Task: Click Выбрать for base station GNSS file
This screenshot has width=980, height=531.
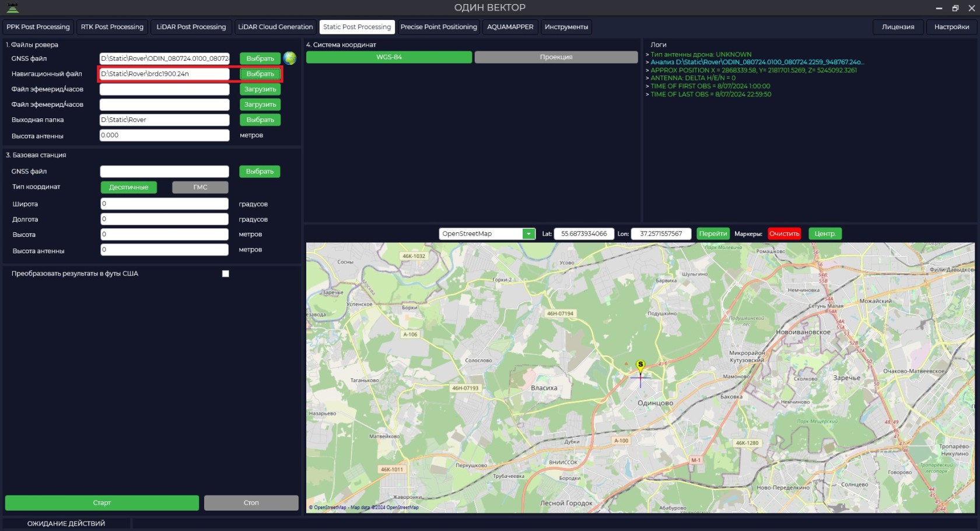Action: (x=260, y=172)
